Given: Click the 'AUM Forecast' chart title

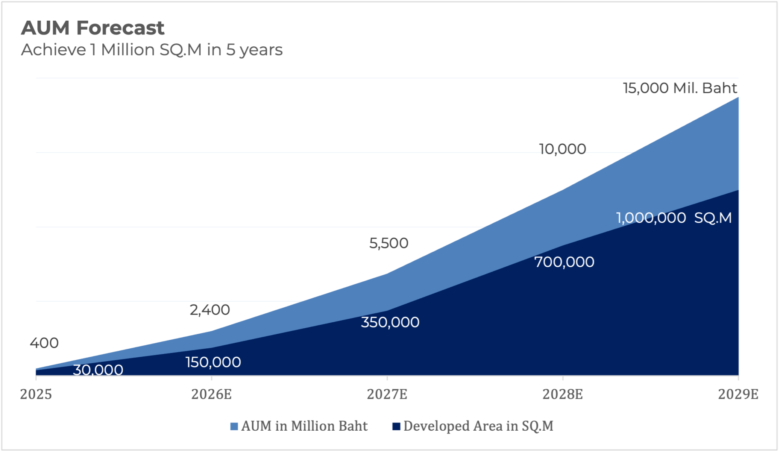Looking at the screenshot, I should tap(93, 28).
